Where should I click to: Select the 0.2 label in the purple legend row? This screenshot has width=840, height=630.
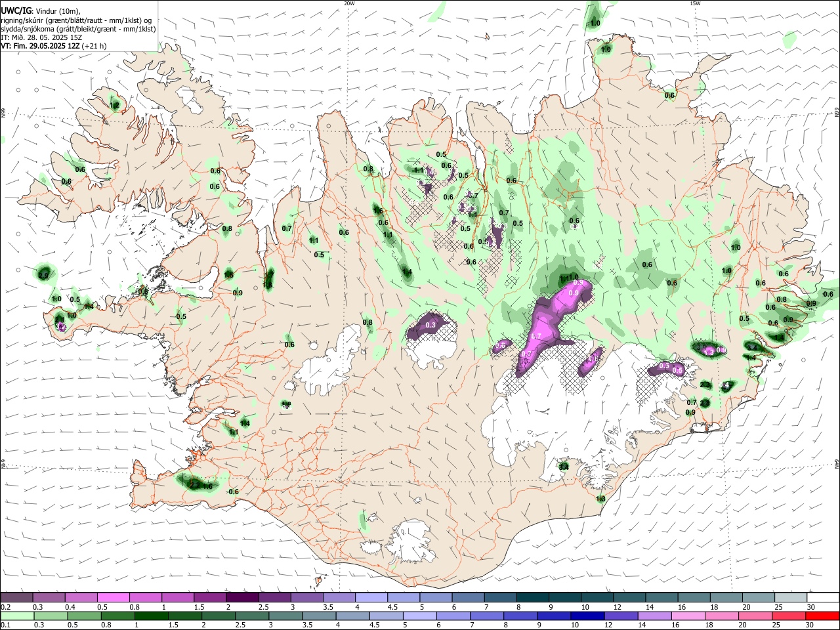pyautogui.click(x=5, y=607)
